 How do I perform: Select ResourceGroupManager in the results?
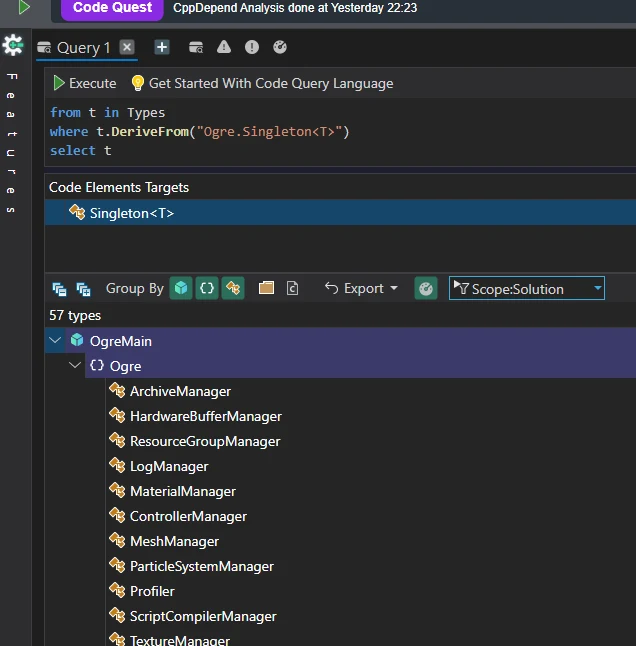click(205, 442)
